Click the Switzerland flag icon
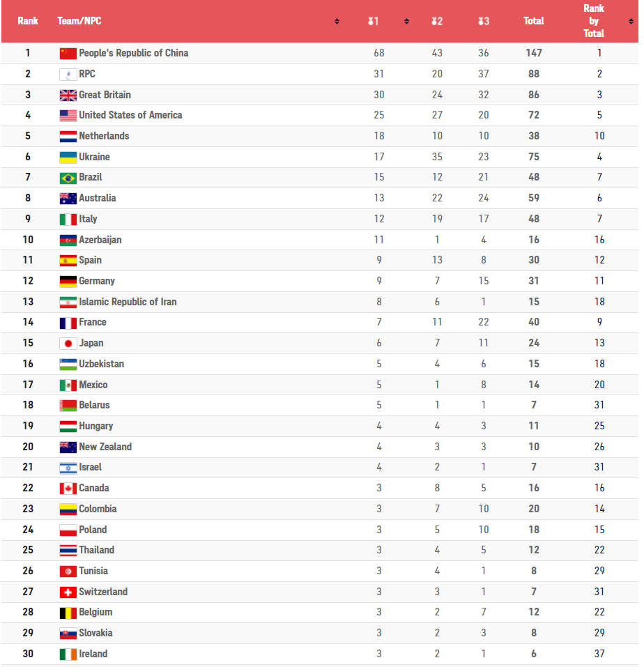 pyautogui.click(x=68, y=592)
